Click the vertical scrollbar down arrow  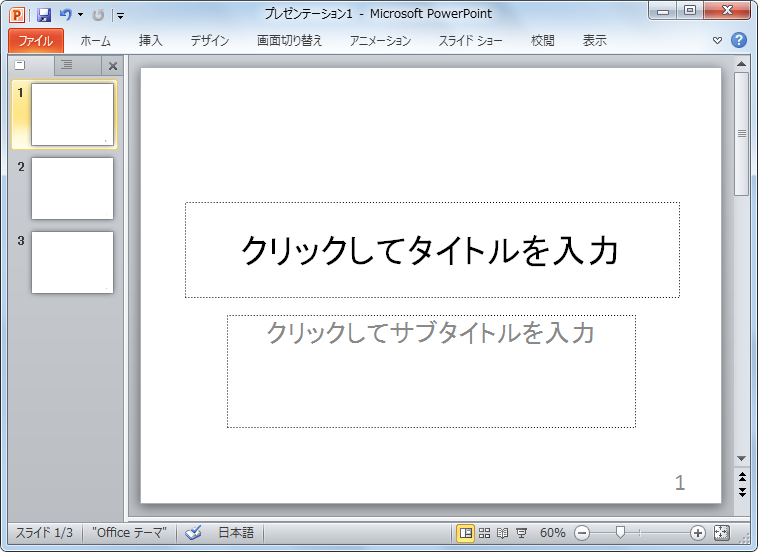(x=742, y=459)
